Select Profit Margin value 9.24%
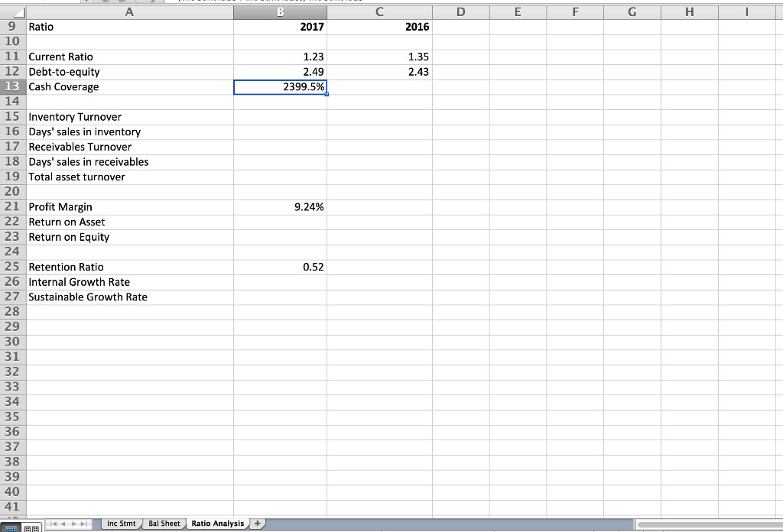Screen dimensions: 783x532 click(x=280, y=207)
